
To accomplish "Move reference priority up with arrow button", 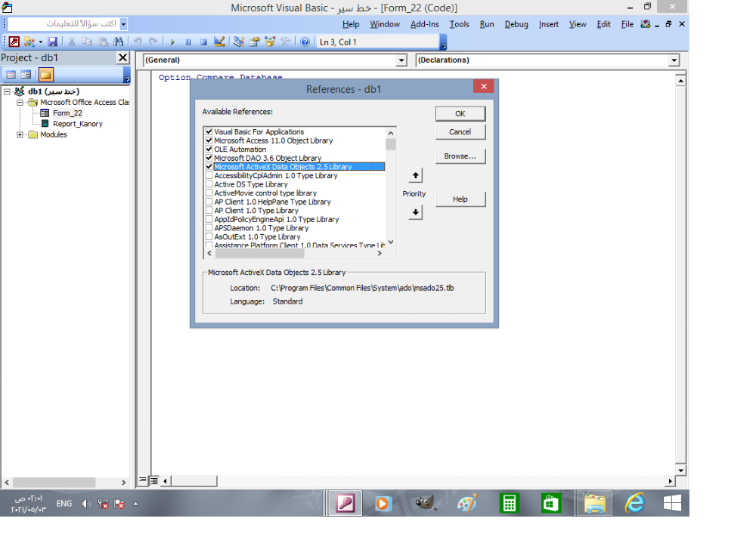I will pos(415,175).
